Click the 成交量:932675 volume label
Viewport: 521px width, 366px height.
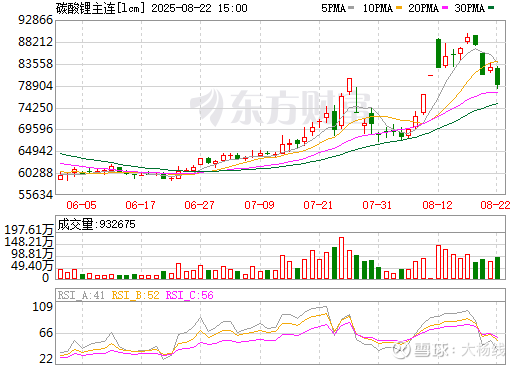(x=97, y=224)
